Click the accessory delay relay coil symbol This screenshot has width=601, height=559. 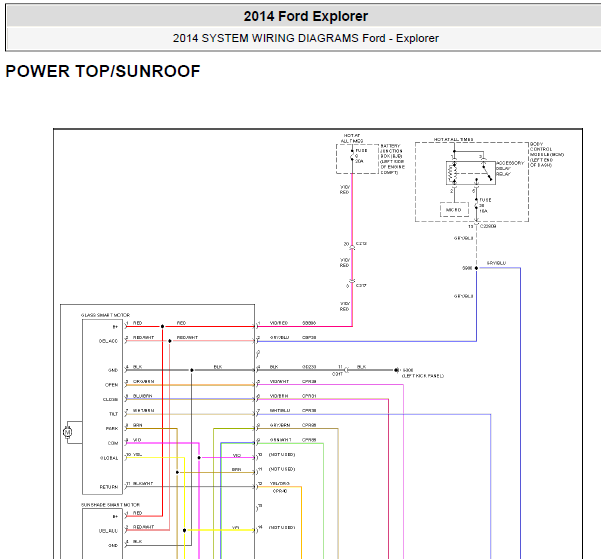[454, 173]
